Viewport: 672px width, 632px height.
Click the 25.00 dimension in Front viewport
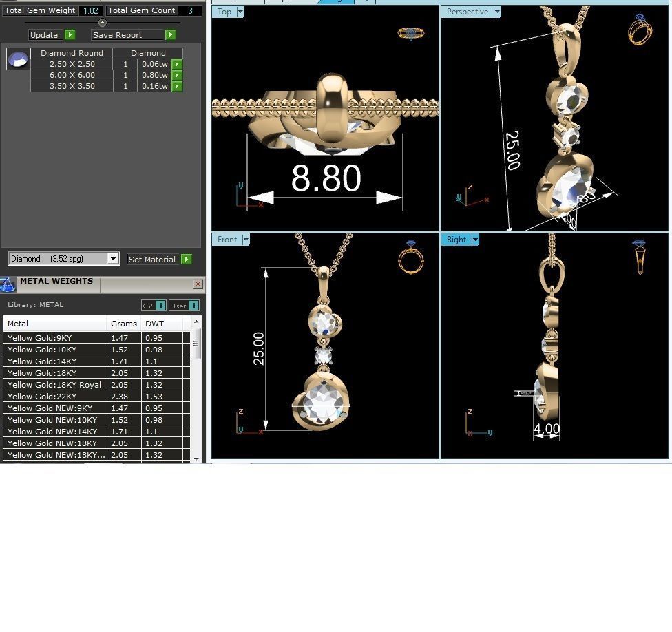click(x=259, y=348)
